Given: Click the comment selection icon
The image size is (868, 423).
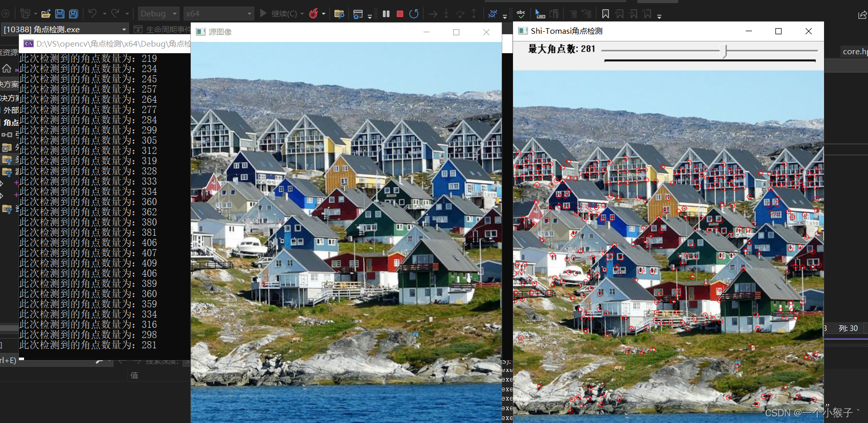Looking at the screenshot, I should tap(587, 14).
